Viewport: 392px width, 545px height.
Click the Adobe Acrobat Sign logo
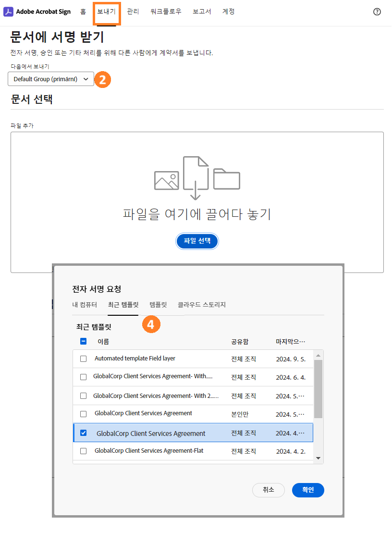37,11
